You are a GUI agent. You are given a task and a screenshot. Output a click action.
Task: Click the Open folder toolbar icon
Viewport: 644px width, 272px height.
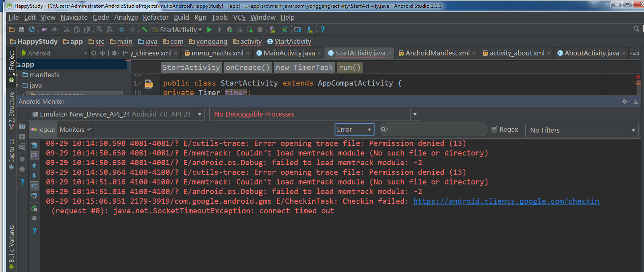(x=12, y=29)
